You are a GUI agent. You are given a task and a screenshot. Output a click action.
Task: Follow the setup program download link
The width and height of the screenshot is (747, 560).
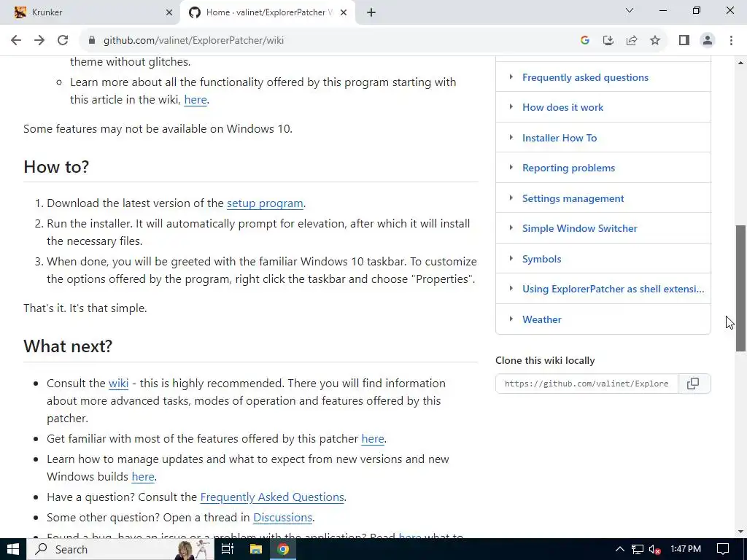tap(265, 203)
